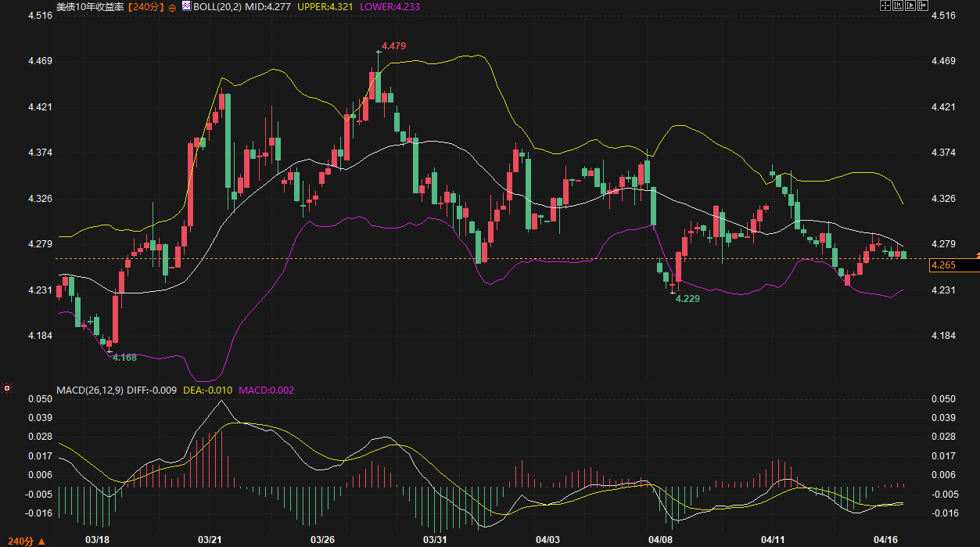This screenshot has width=980, height=547.
Task: Click the 4.469 label on right price axis
Action: pos(942,61)
